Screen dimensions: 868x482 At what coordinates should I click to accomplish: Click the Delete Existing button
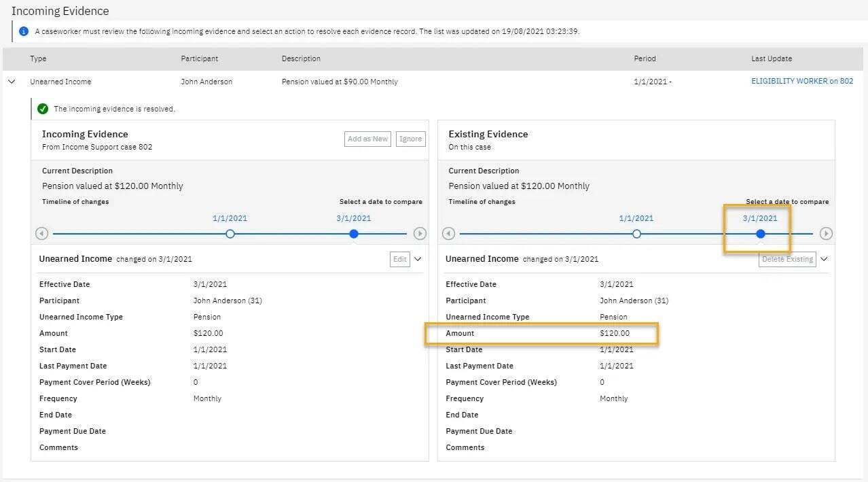787,259
